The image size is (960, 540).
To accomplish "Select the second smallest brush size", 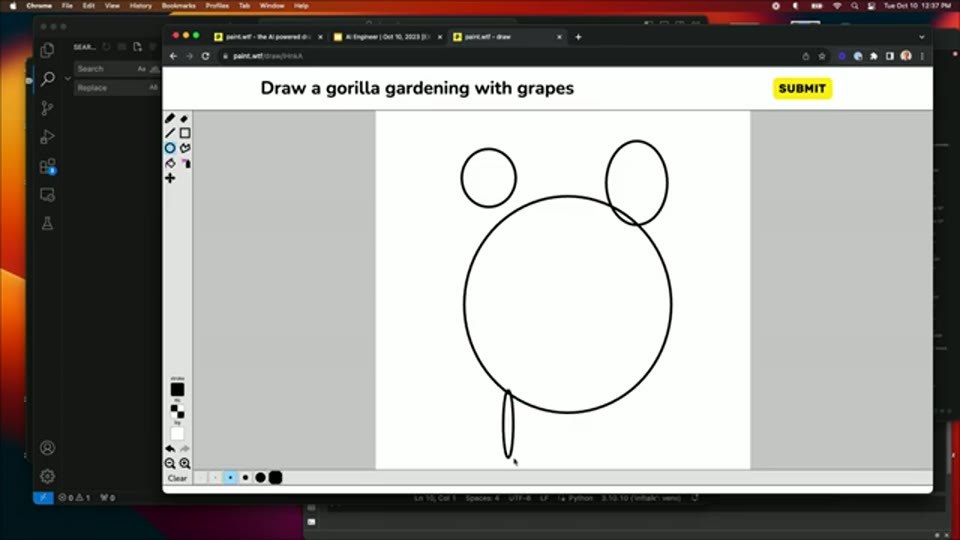I will (x=216, y=478).
